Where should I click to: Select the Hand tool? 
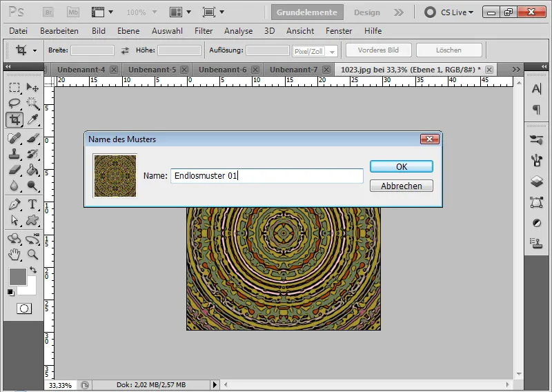coord(14,254)
